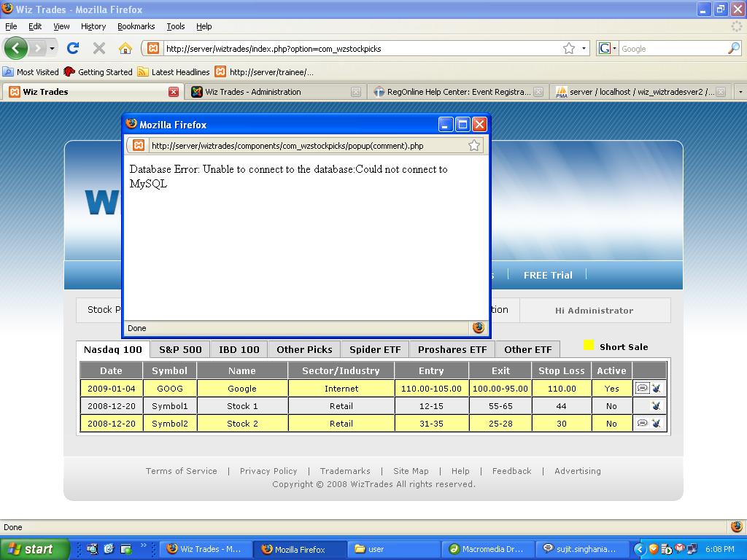Click inside the Google search input field
Screen dimensions: 747x560
671,48
